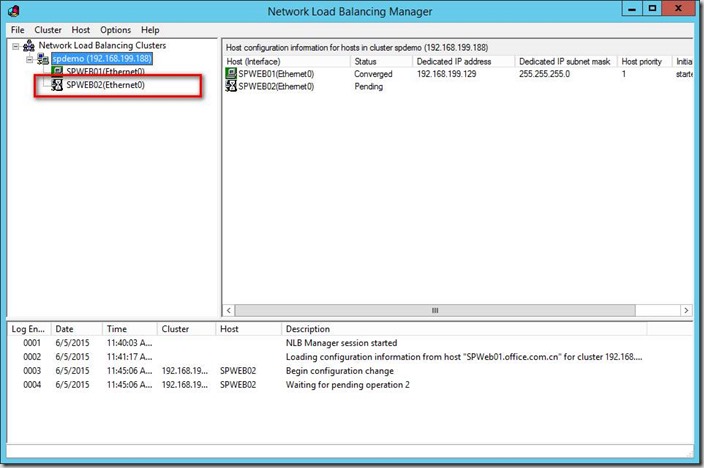This screenshot has height=468, width=704.
Task: Collapse the Network Load Balancing Clusters root node
Action: (15, 46)
